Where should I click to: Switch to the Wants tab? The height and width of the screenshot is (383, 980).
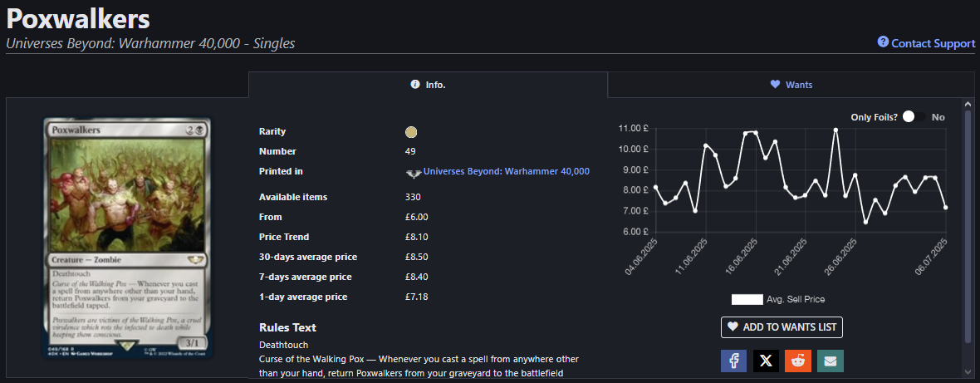tap(791, 85)
